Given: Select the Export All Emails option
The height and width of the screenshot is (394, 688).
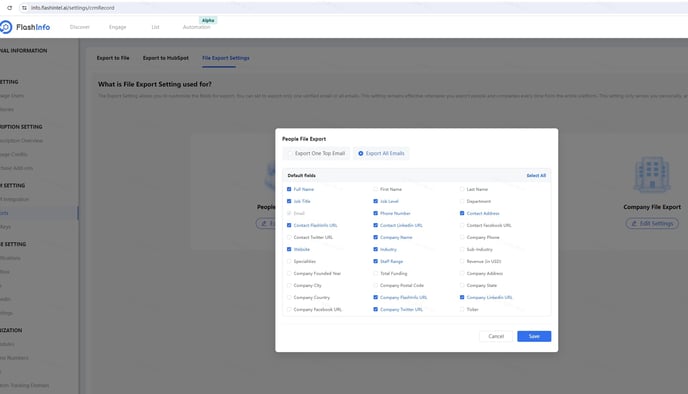Looking at the screenshot, I should coord(381,154).
